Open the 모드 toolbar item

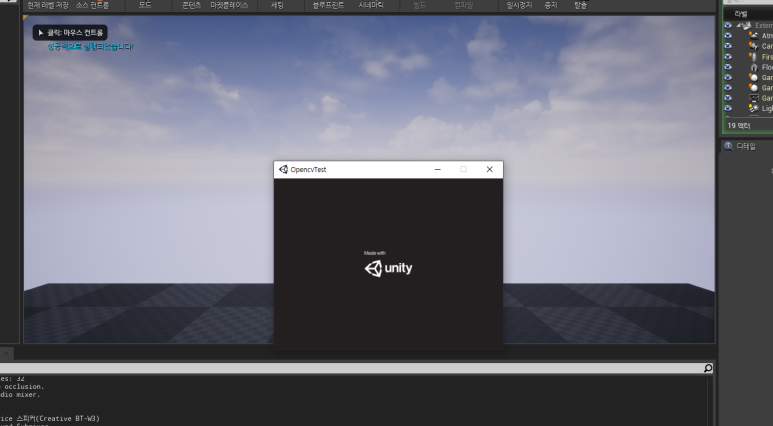145,5
